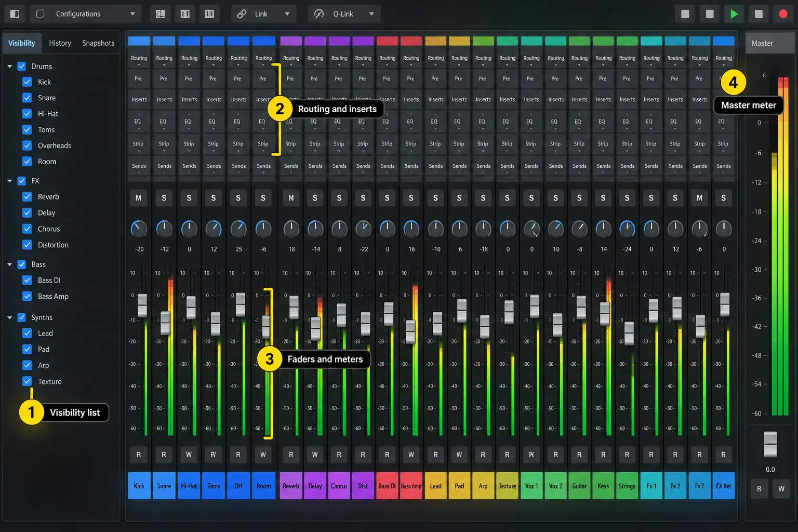Start playback with the green Play icon
Viewport: 798px width, 532px height.
[734, 14]
